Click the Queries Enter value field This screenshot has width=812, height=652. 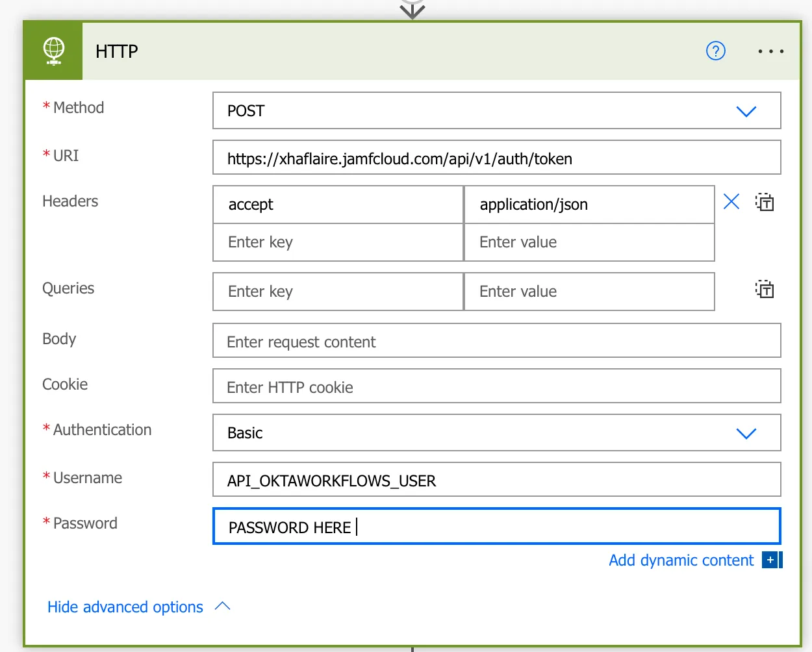tap(589, 291)
